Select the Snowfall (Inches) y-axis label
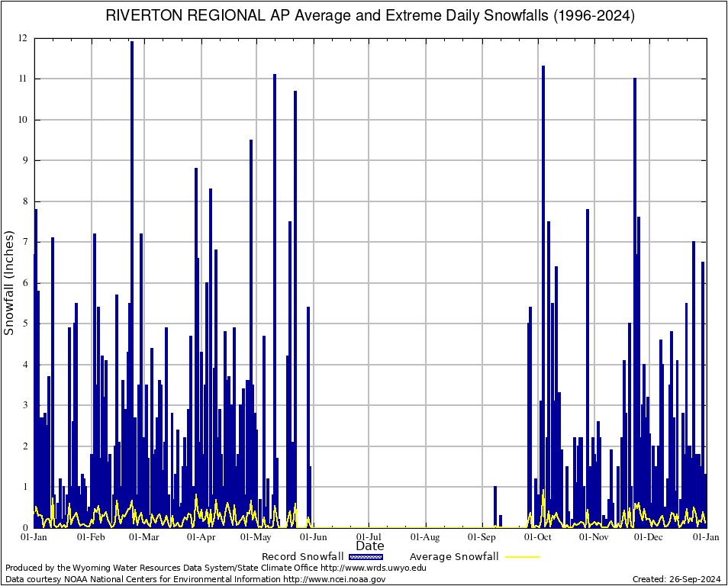This screenshot has width=728, height=586. pyautogui.click(x=9, y=282)
